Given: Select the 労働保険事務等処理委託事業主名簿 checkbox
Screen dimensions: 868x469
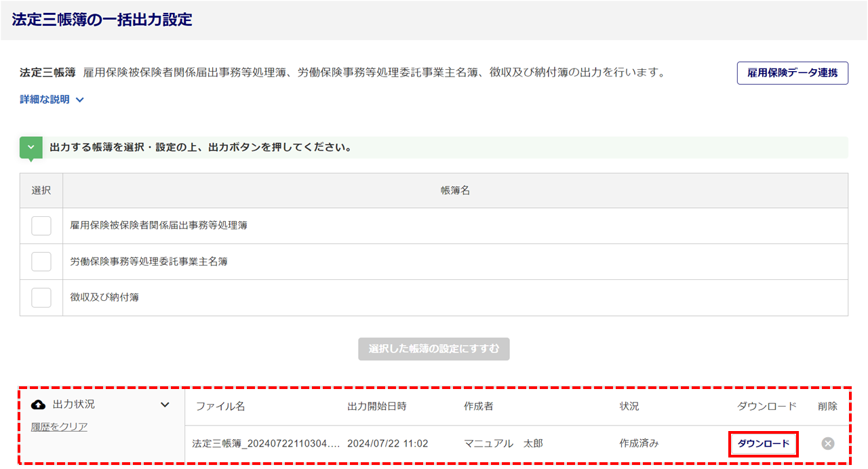Looking at the screenshot, I should pyautogui.click(x=41, y=262).
